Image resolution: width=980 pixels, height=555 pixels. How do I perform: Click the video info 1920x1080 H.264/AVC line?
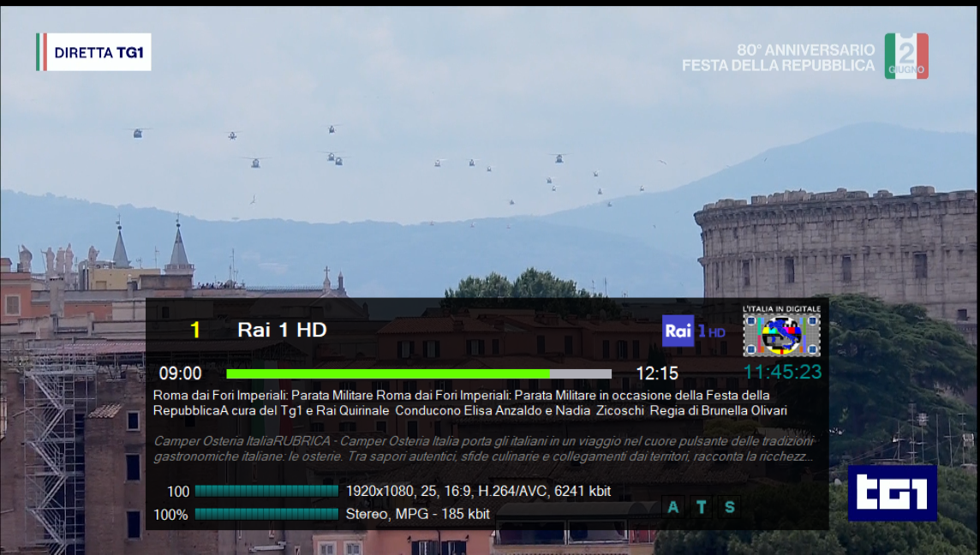(x=478, y=492)
